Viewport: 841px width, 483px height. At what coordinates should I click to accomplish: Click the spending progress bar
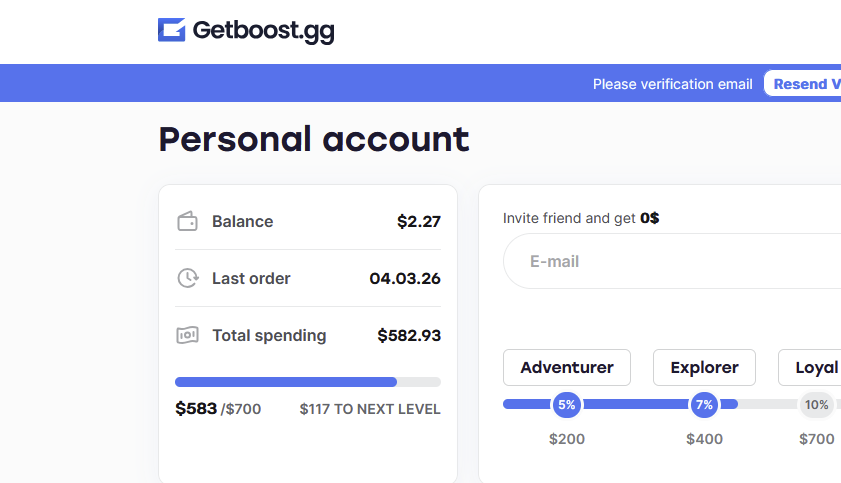tap(308, 382)
